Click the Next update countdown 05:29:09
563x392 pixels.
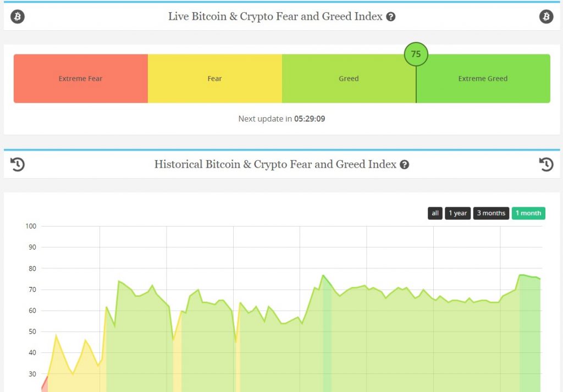pyautogui.click(x=310, y=119)
